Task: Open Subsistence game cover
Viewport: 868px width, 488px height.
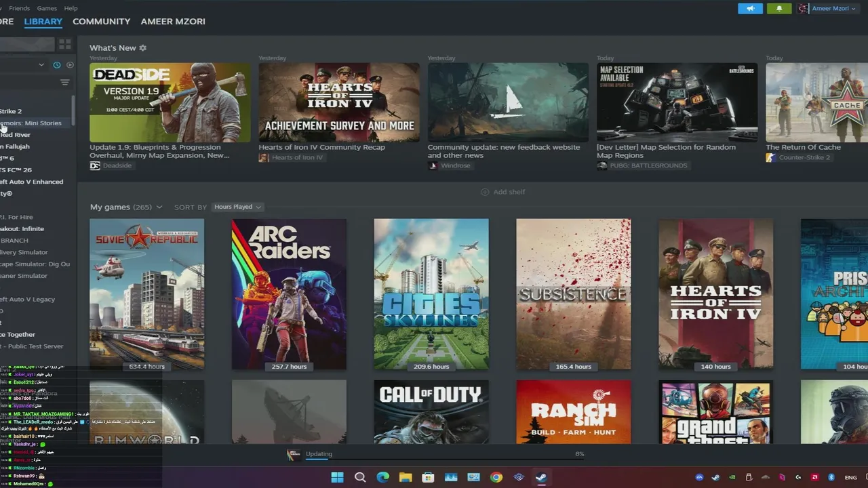Action: click(573, 294)
